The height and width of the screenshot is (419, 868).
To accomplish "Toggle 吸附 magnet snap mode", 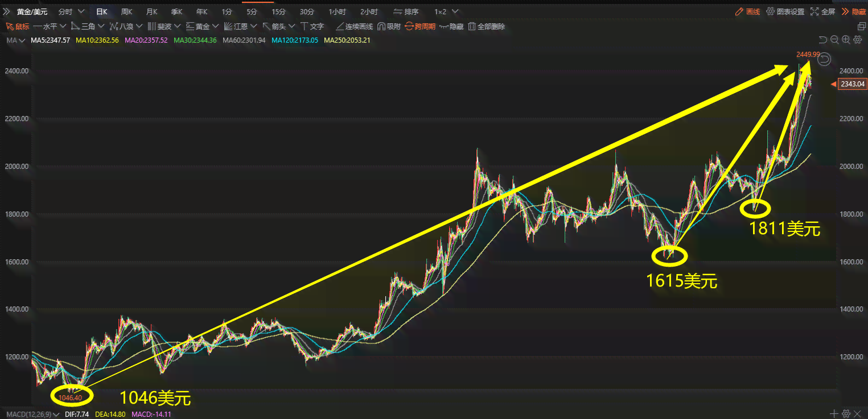I will (389, 26).
